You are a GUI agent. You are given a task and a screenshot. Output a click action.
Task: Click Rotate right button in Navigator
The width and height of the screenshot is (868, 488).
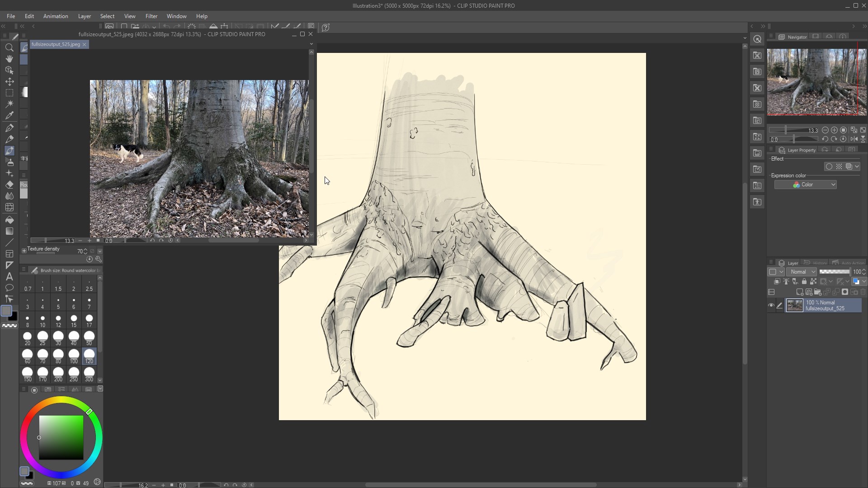click(x=834, y=139)
